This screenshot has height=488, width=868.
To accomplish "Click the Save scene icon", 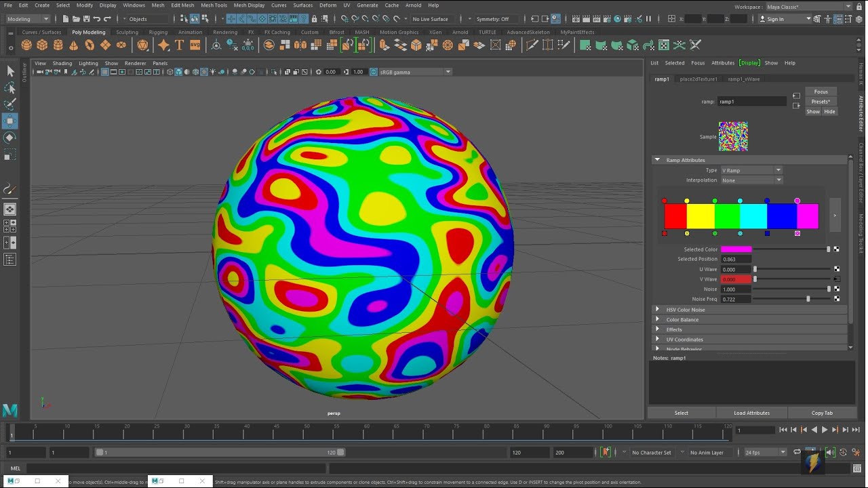I will [85, 19].
